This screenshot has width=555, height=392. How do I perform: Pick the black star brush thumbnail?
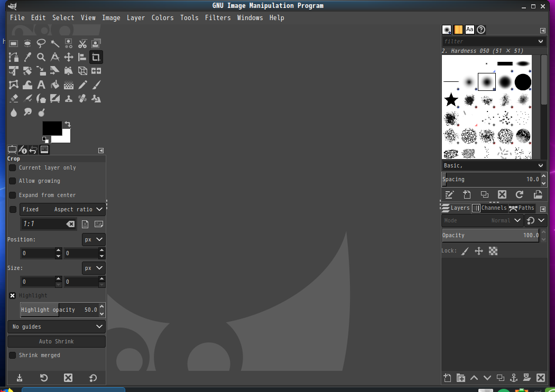click(451, 100)
